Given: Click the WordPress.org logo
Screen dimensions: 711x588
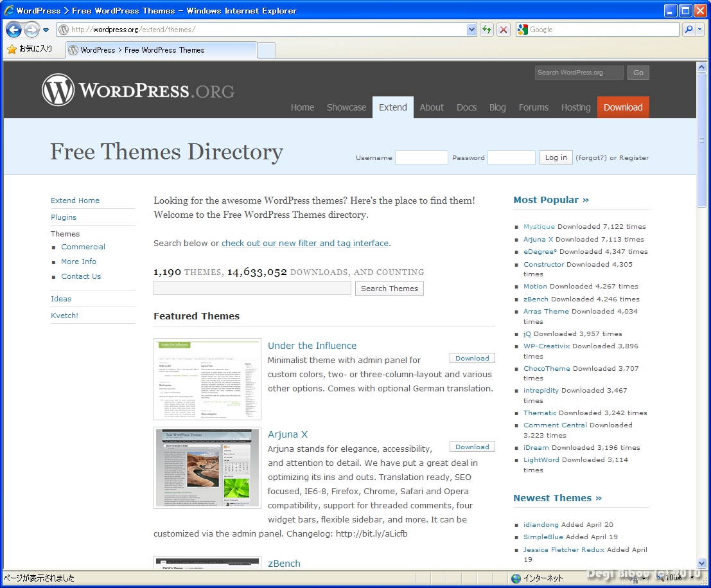Looking at the screenshot, I should coord(138,90).
